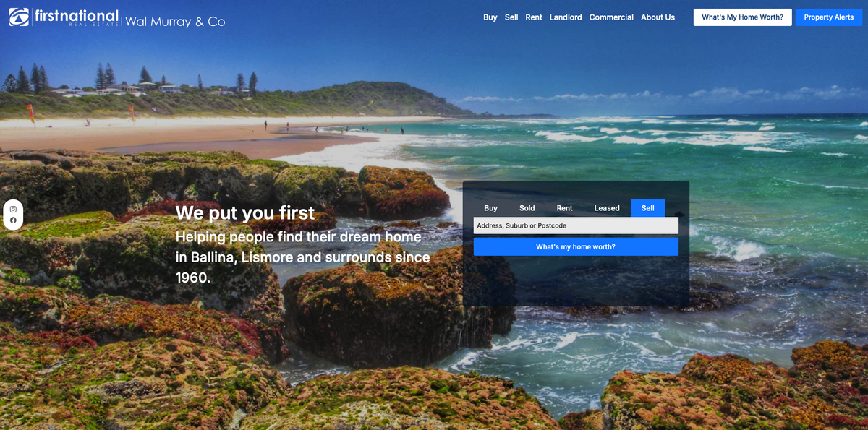The image size is (868, 430).
Task: Switch to the Rent search tab
Action: click(564, 208)
